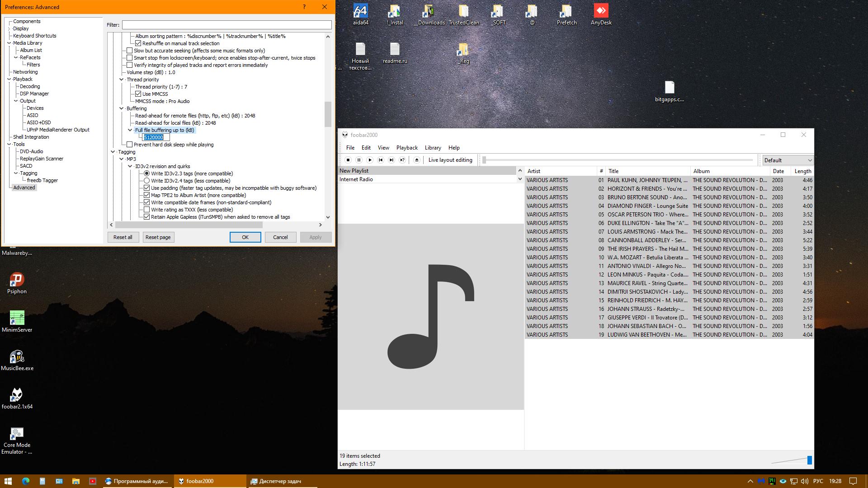
Task: Enable Slow but accurate seeking checkbox
Action: click(x=130, y=51)
